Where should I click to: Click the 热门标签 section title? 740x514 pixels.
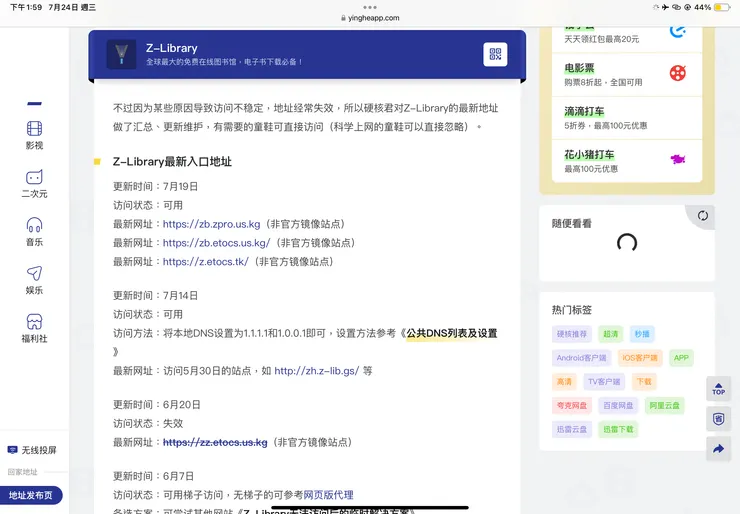(x=572, y=310)
